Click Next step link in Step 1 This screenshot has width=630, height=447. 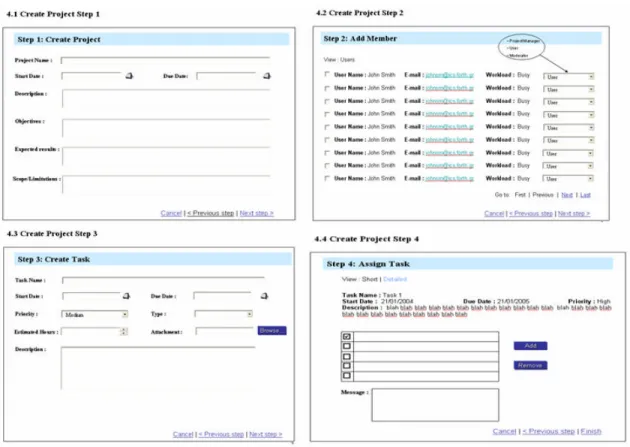(x=256, y=213)
